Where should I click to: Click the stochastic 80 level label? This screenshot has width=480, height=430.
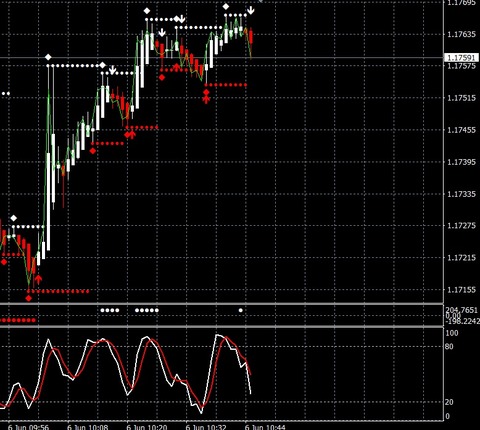(x=449, y=347)
